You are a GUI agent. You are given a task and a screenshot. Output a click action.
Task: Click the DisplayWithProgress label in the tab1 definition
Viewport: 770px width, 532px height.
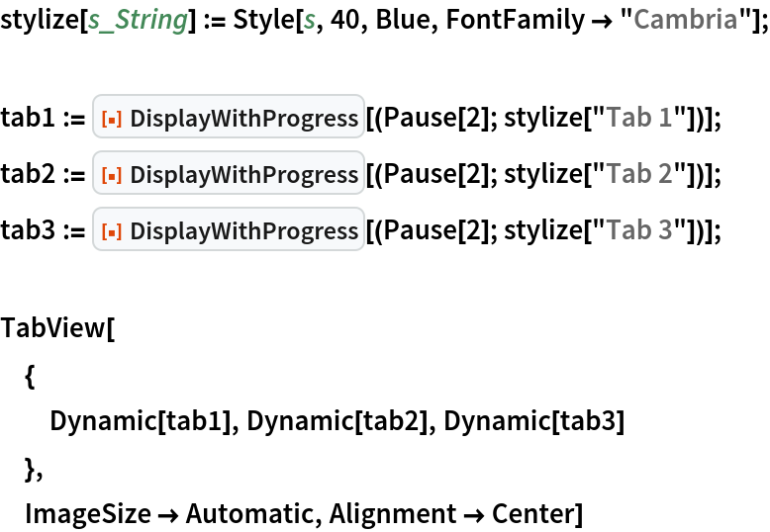(x=243, y=120)
